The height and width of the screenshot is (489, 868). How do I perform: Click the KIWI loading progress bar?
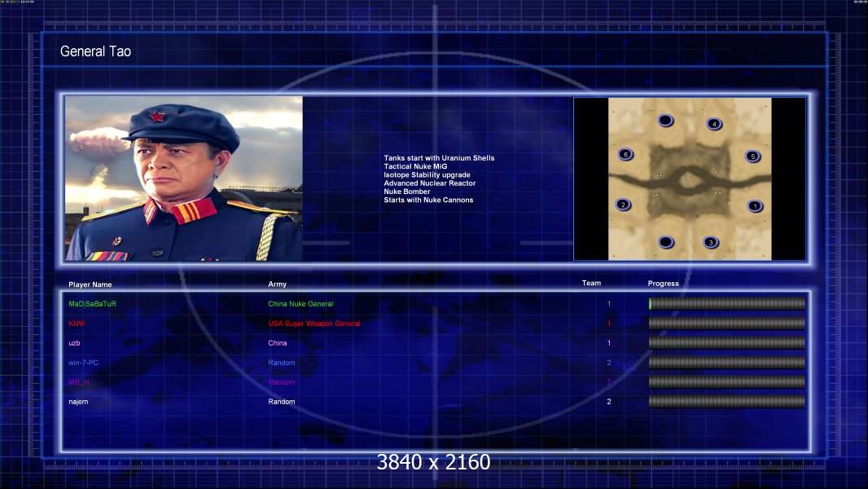[727, 324]
